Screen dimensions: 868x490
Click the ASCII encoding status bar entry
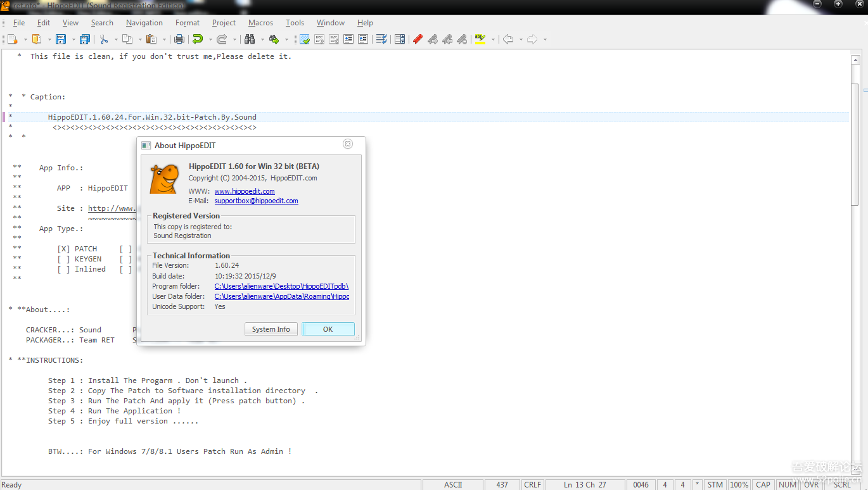click(453, 484)
